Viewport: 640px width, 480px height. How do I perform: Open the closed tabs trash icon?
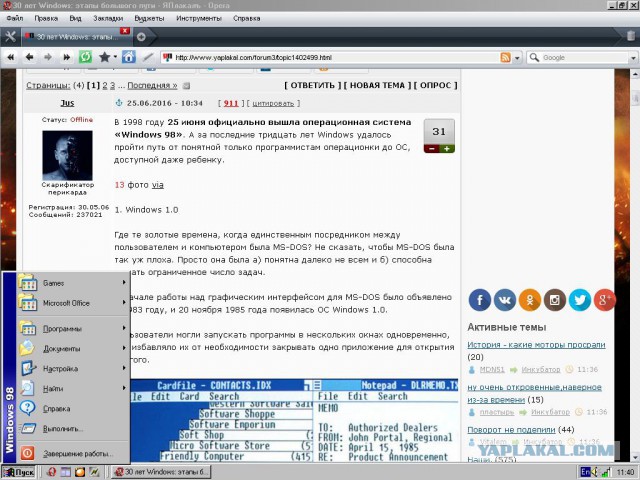coord(631,36)
